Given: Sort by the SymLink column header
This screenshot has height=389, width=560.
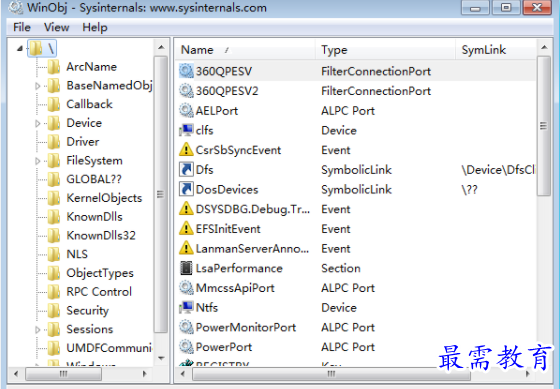Looking at the screenshot, I should (496, 50).
